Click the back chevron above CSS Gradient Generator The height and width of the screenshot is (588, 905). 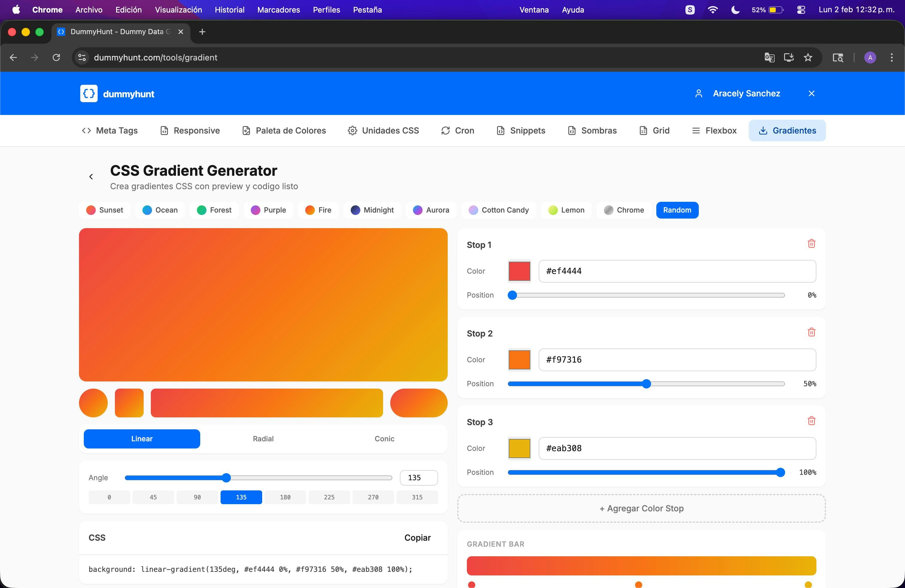(x=91, y=176)
